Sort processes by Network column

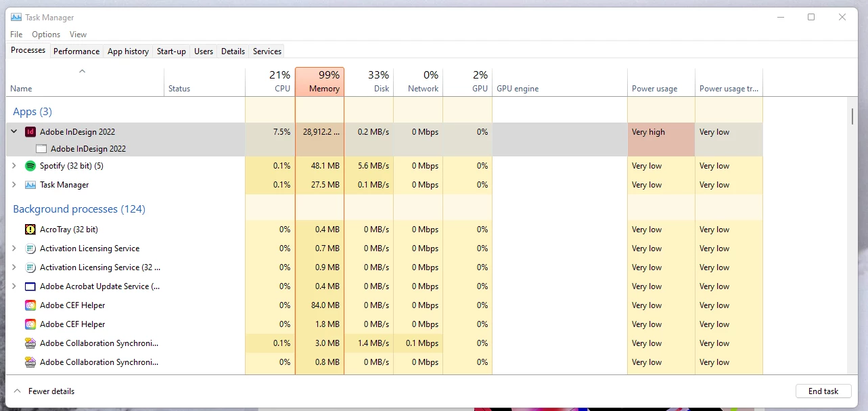point(418,82)
